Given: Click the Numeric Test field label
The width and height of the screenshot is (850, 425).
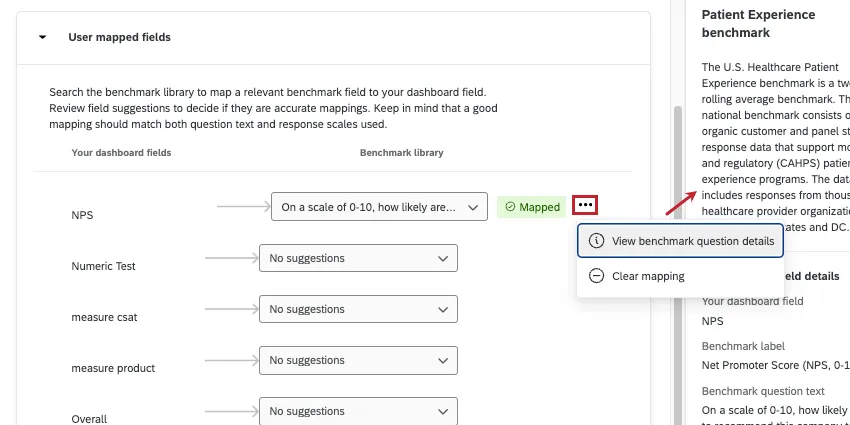Looking at the screenshot, I should coord(103,266).
